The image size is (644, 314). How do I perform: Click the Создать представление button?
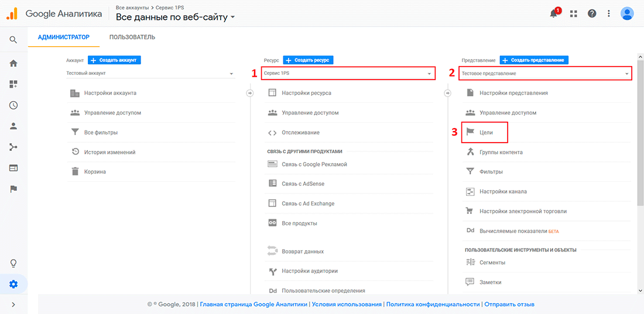(x=534, y=60)
